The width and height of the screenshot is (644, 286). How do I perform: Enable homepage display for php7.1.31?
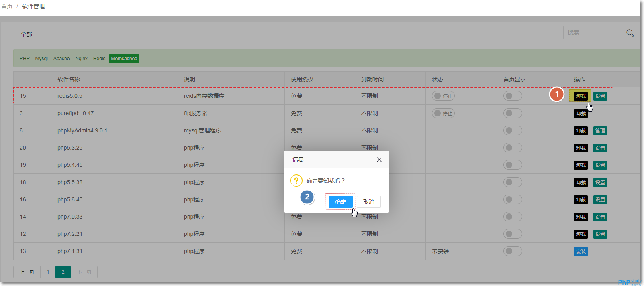pos(512,252)
